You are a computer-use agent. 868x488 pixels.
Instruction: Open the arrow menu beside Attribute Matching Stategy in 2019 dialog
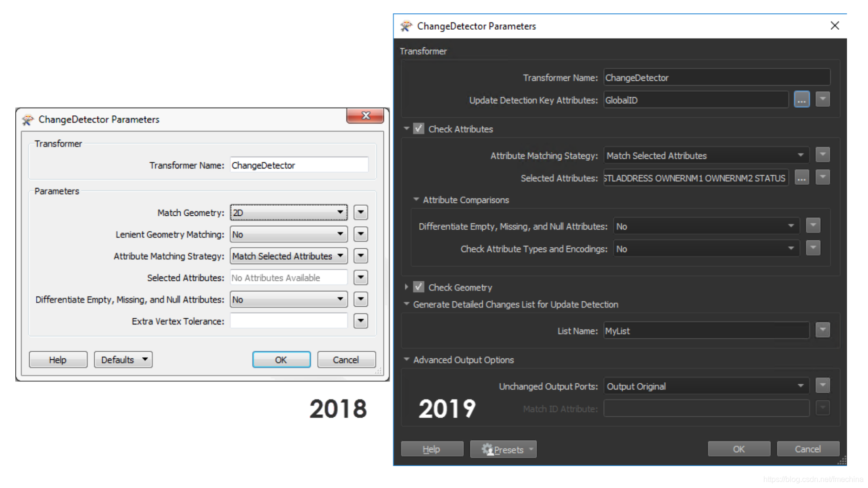(822, 155)
